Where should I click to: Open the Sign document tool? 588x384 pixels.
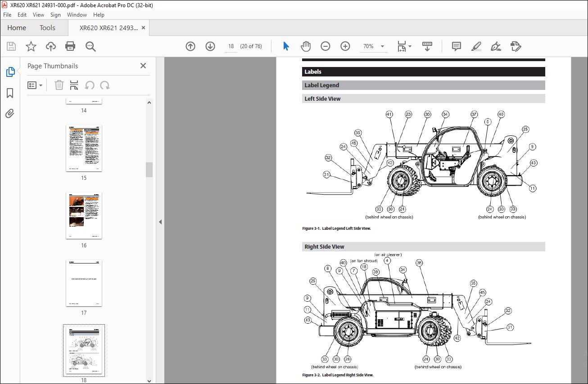[496, 46]
